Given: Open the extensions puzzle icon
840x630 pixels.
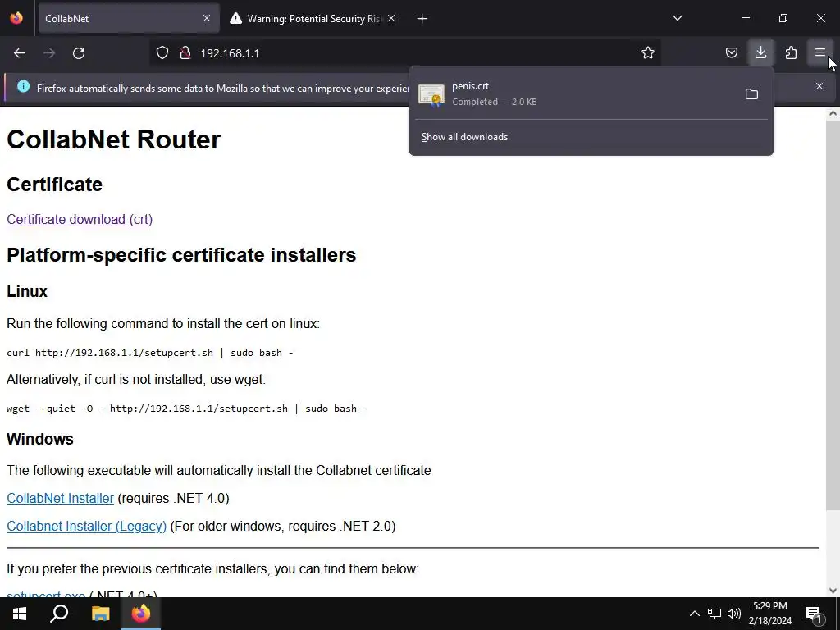Looking at the screenshot, I should pos(791,52).
